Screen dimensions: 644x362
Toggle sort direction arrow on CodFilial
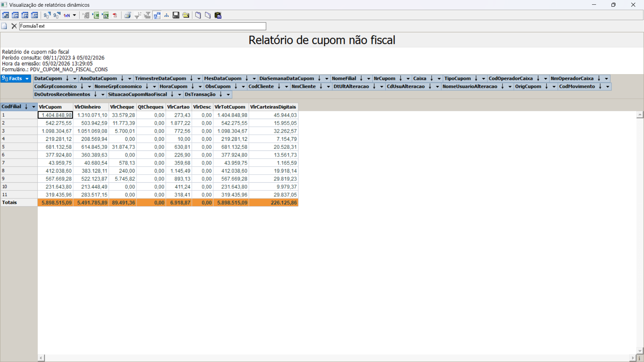pyautogui.click(x=26, y=107)
